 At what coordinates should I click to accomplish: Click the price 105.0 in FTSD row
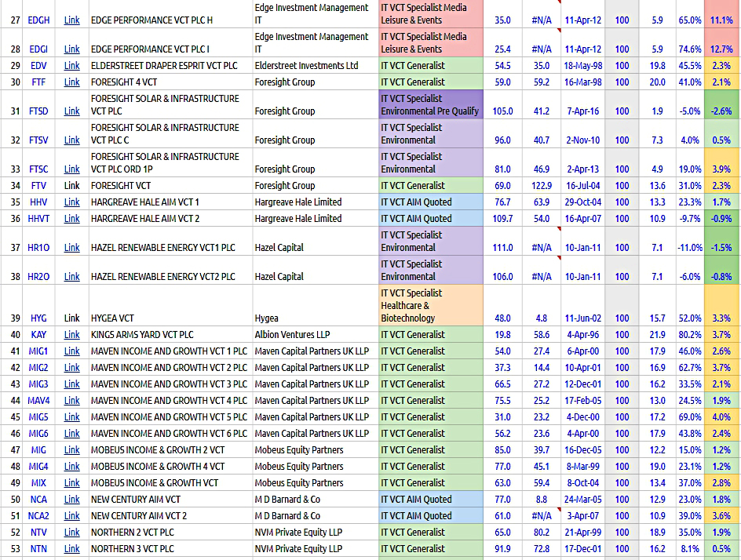click(x=503, y=111)
